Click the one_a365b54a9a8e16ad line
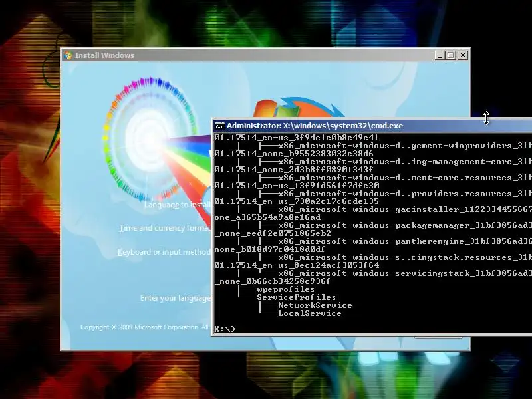532x399 pixels. [x=267, y=217]
